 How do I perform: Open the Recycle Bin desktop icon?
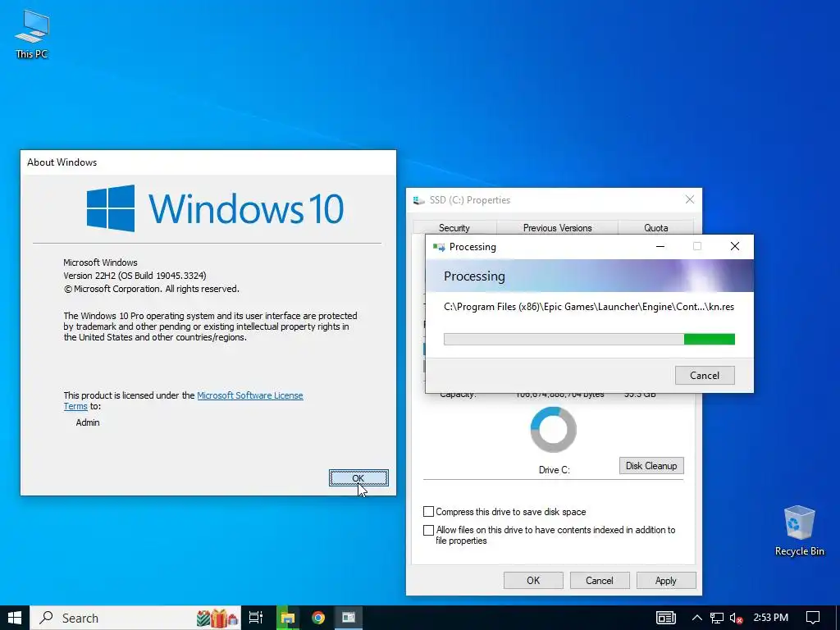click(x=799, y=531)
